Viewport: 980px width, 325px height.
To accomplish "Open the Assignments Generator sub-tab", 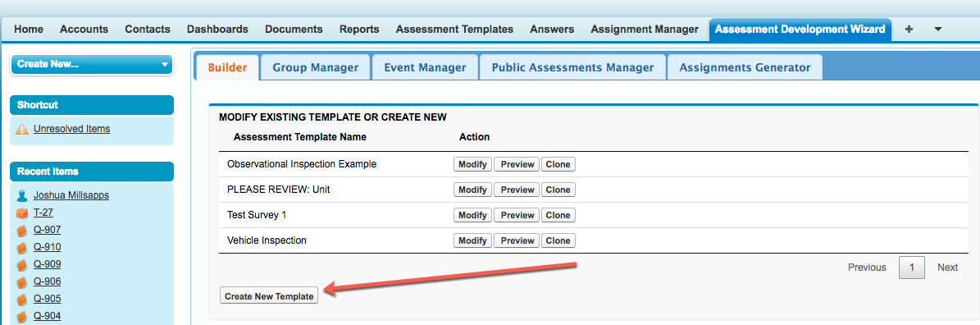I will (x=745, y=67).
